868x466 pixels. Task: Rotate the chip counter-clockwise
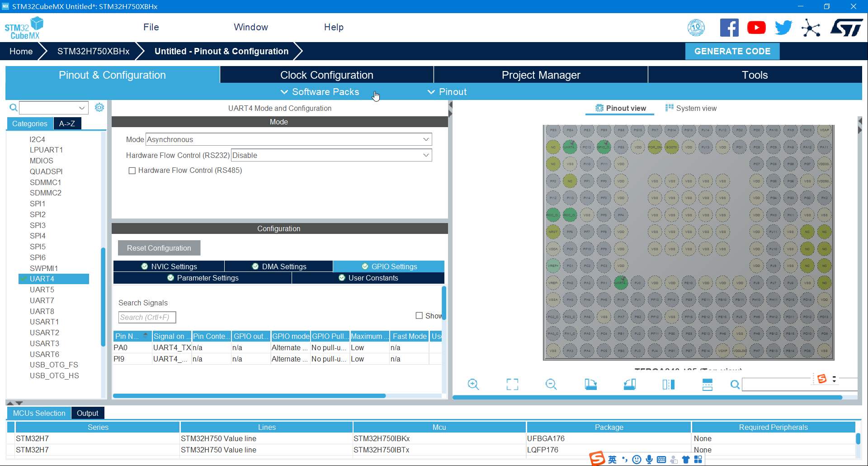(x=629, y=385)
